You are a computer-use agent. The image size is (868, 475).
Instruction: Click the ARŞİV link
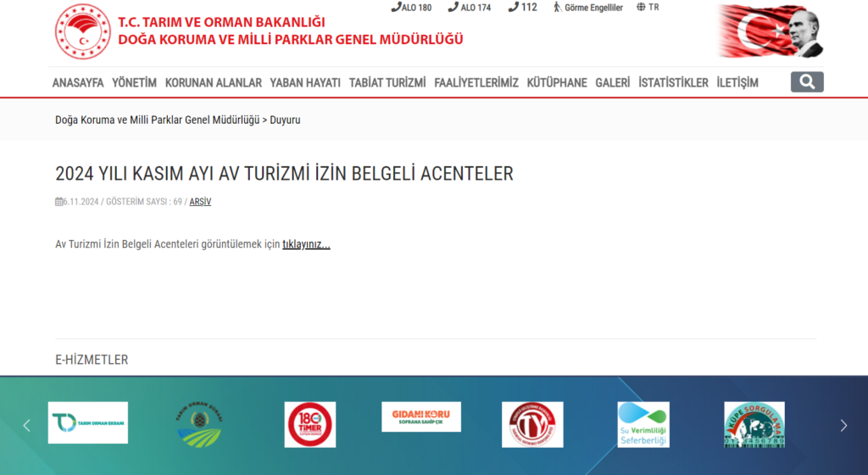pyautogui.click(x=200, y=202)
